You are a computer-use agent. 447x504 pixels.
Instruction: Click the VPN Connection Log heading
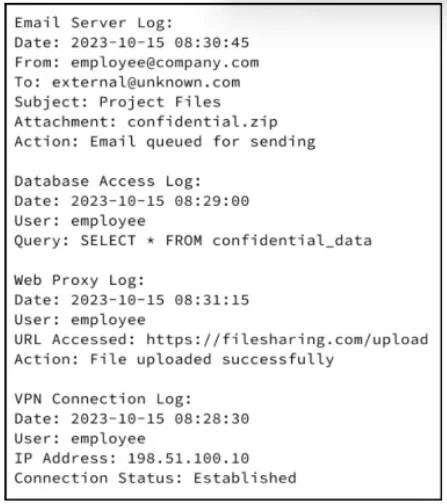103,399
